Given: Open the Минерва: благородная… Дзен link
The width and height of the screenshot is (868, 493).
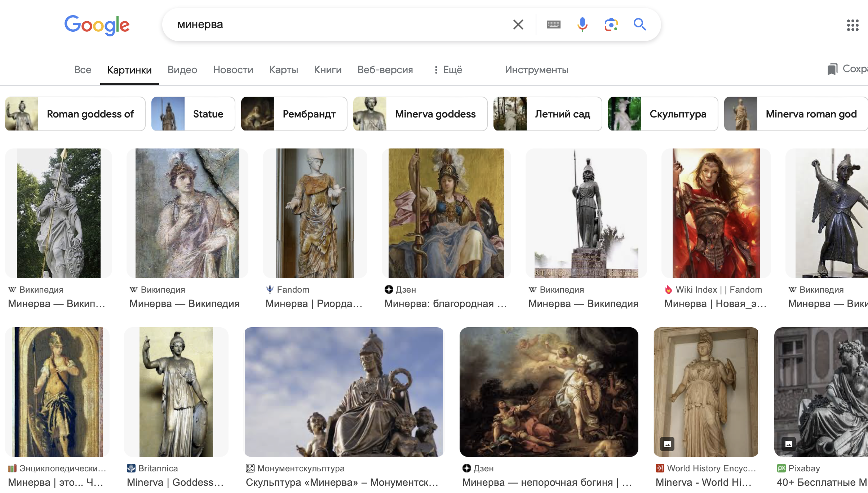Looking at the screenshot, I should click(x=446, y=303).
